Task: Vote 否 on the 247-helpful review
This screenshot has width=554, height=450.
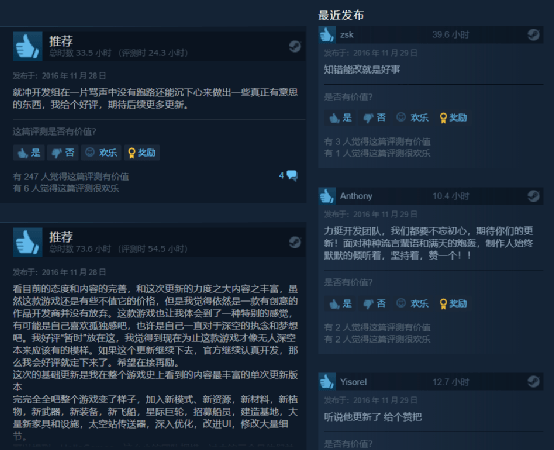Action: tap(63, 153)
